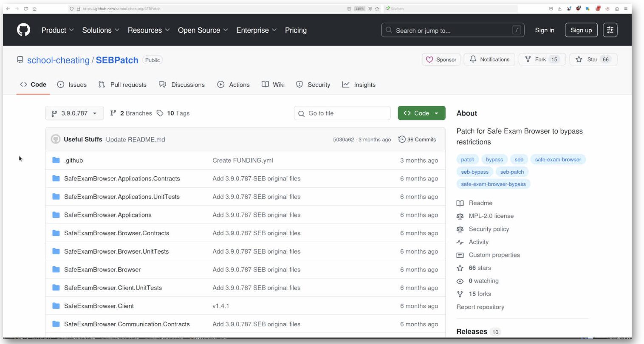
Task: Click the branch icon beside 2 Branches
Action: tap(113, 113)
